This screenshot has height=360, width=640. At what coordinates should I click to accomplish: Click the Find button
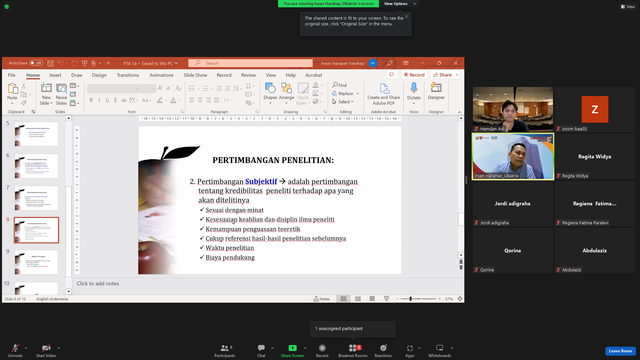point(340,85)
